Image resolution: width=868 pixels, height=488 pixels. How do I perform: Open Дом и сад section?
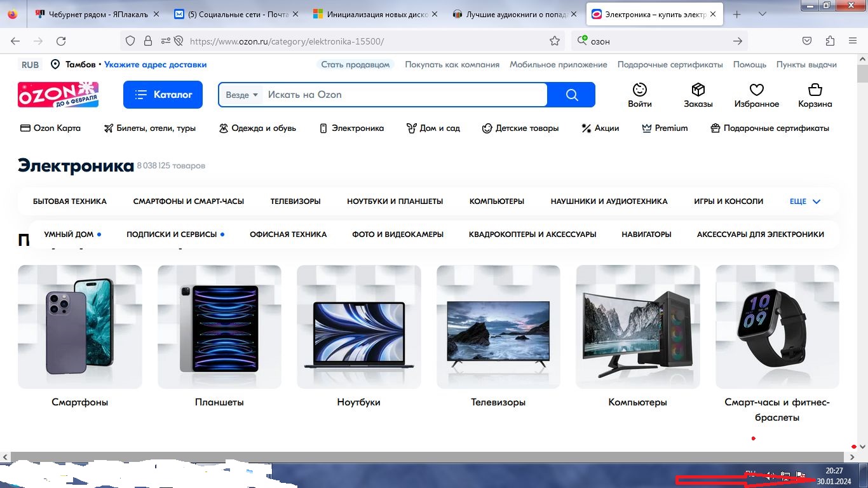pos(433,128)
